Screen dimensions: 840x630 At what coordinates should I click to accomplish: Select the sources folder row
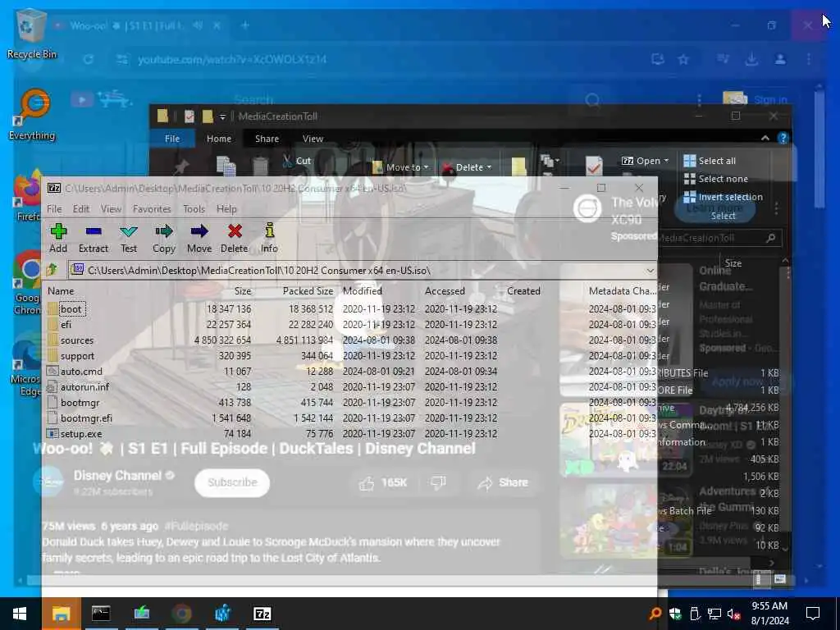[x=76, y=340]
